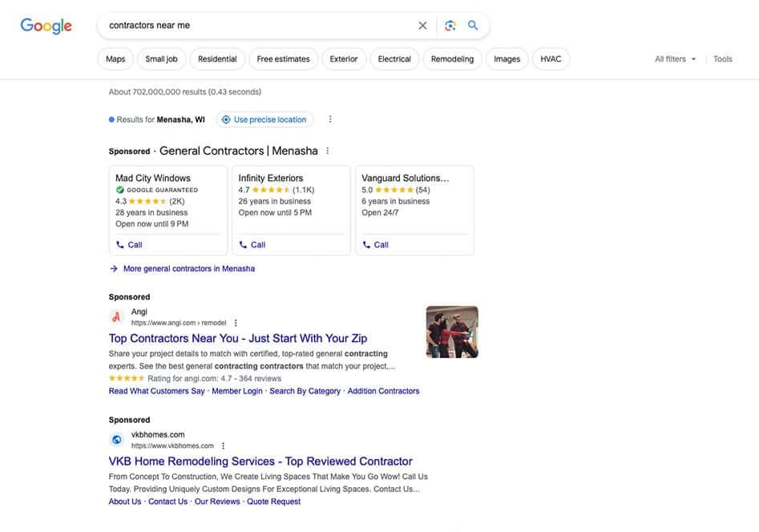This screenshot has width=759, height=532.
Task: Open three-dot menu beside angi.com URL
Action: coord(236,323)
